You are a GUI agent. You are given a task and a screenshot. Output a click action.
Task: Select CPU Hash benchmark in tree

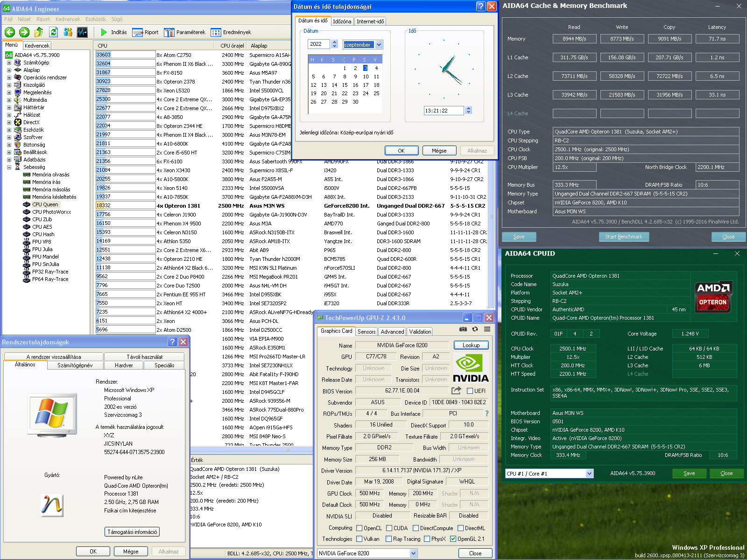point(43,234)
